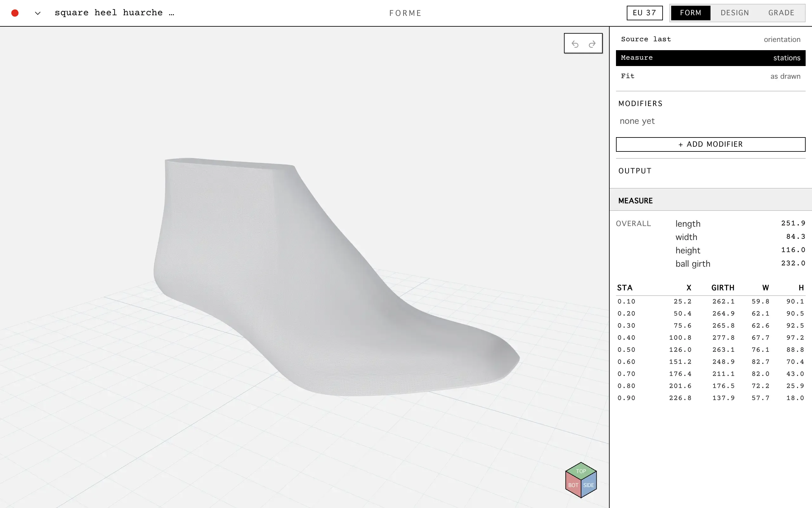Image resolution: width=812 pixels, height=508 pixels.
Task: Select the Measure stations row
Action: pos(710,58)
